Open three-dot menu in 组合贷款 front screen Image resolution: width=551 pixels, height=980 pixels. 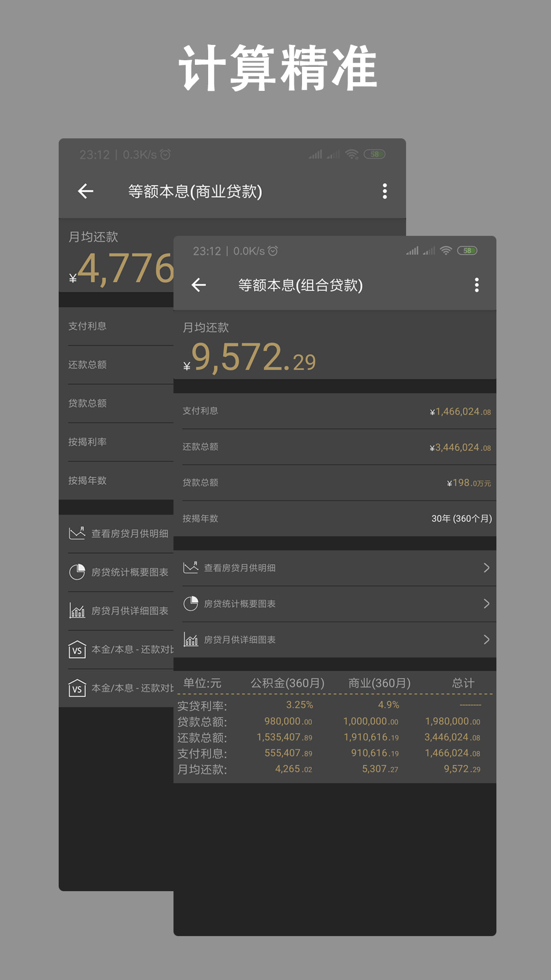477,285
